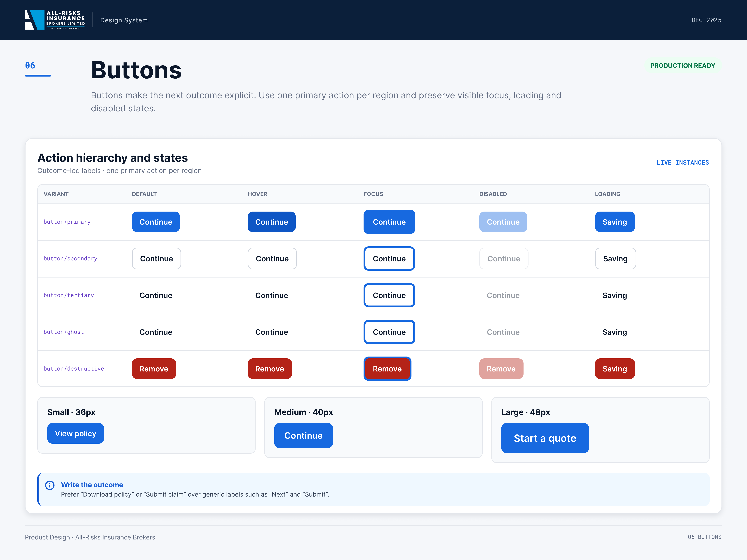Click the hover-state secondary Continue button
Viewport: 747px width, 560px height.
pos(272,259)
